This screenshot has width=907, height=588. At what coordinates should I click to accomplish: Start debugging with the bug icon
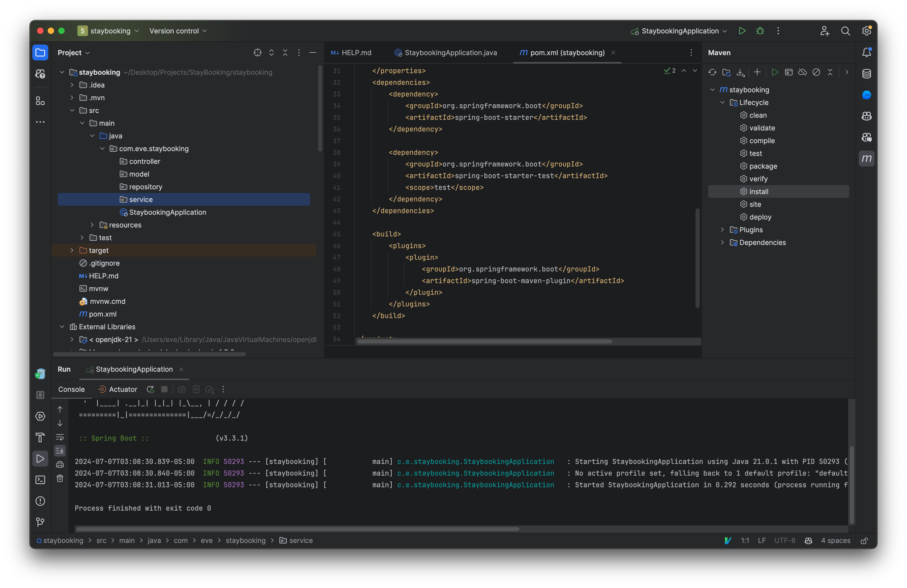click(760, 31)
